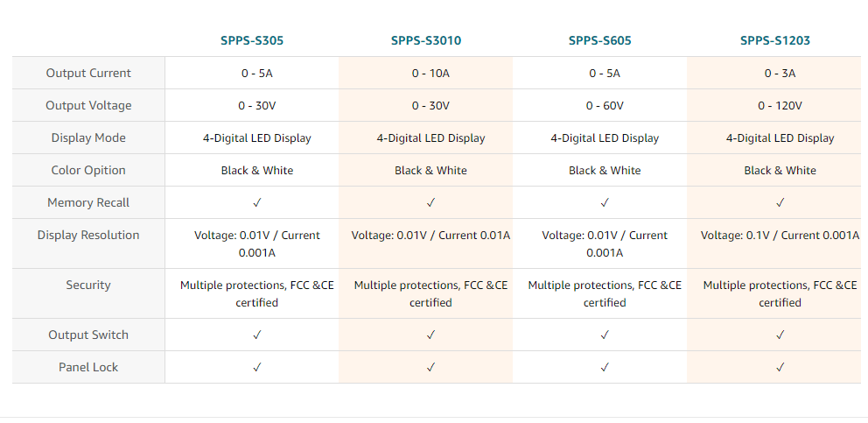Image resolution: width=868 pixels, height=423 pixels.
Task: Click the Output Current row label
Action: tap(88, 73)
